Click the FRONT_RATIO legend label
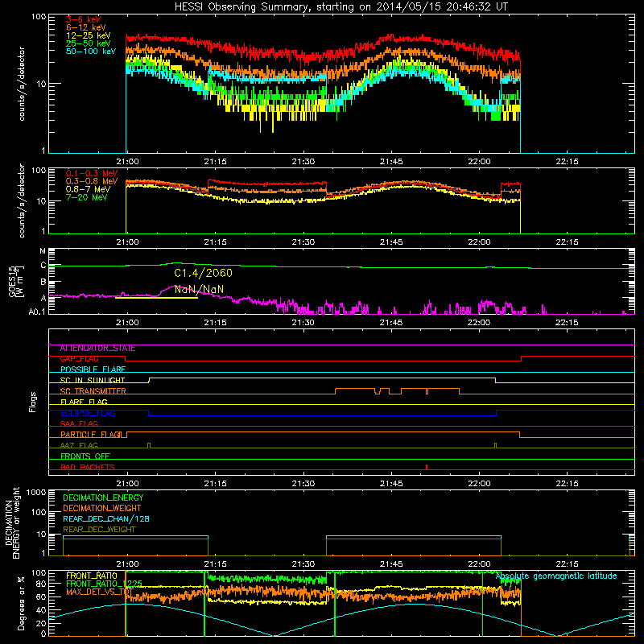644x644 pixels. (92, 576)
